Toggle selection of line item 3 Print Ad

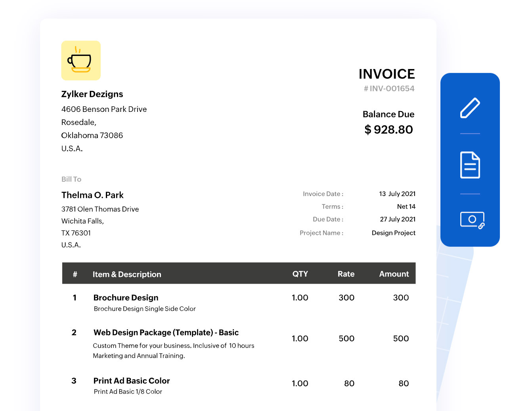coord(131,381)
